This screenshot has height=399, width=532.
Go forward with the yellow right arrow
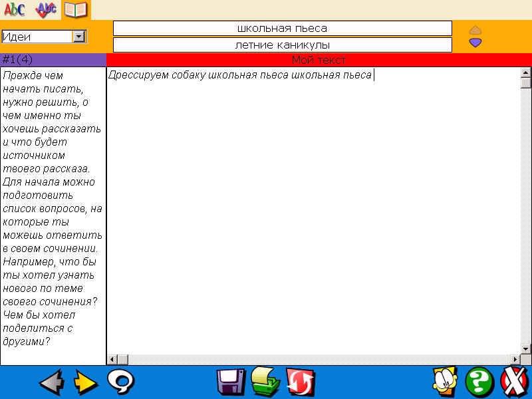(85, 382)
